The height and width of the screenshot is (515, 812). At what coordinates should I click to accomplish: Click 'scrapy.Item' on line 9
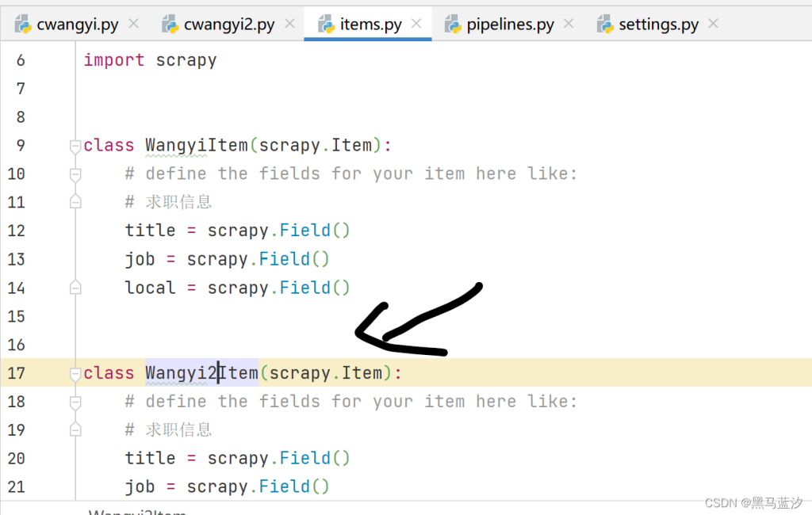pos(316,146)
